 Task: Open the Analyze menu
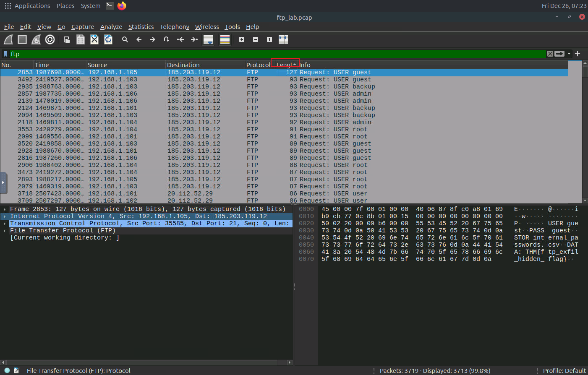(x=111, y=27)
